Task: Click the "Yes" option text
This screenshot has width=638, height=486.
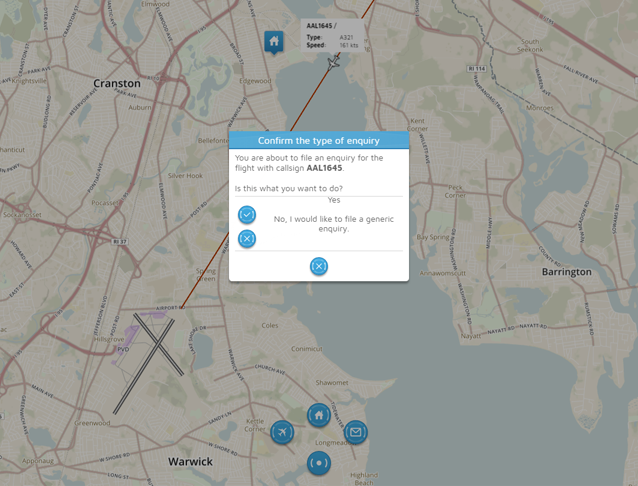Action: pyautogui.click(x=333, y=200)
